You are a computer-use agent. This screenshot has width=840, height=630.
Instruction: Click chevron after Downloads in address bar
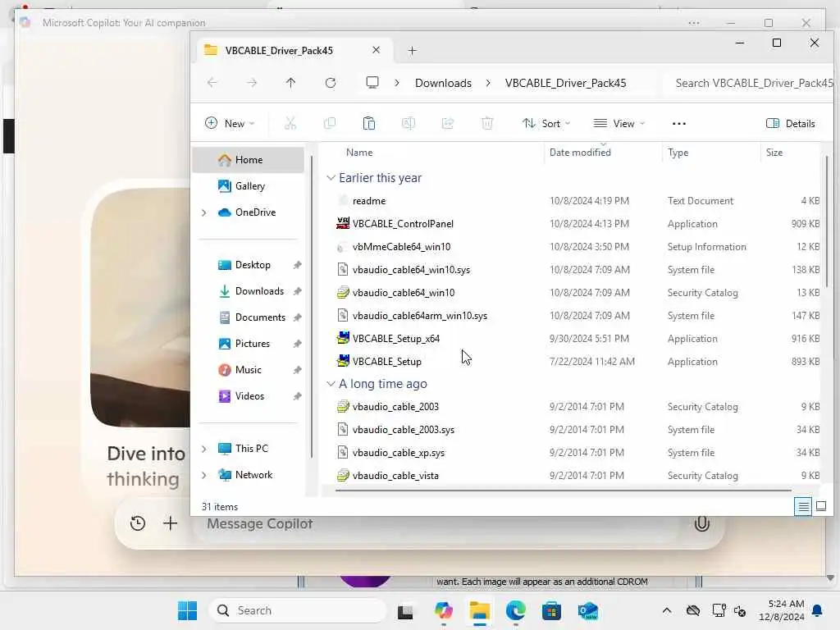point(488,83)
